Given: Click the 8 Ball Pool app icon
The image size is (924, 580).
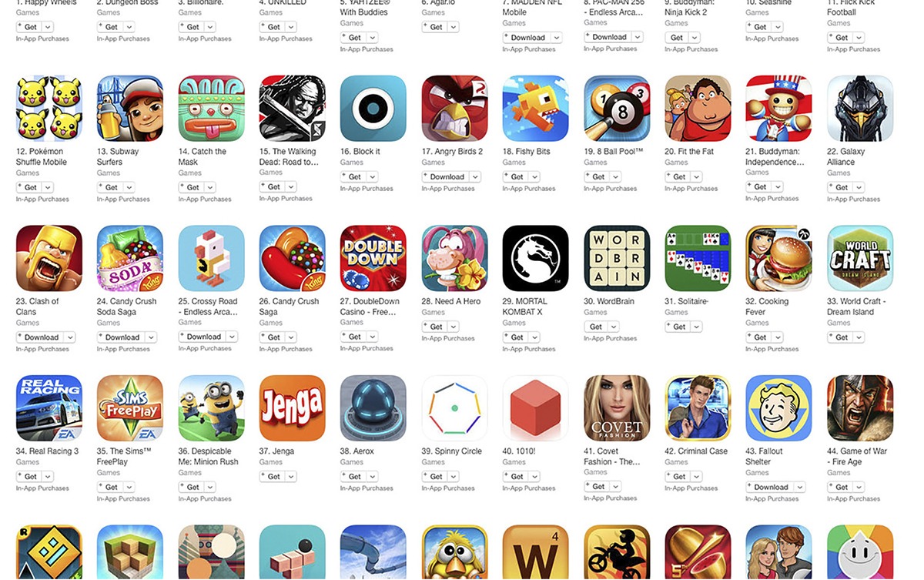Looking at the screenshot, I should (x=617, y=109).
